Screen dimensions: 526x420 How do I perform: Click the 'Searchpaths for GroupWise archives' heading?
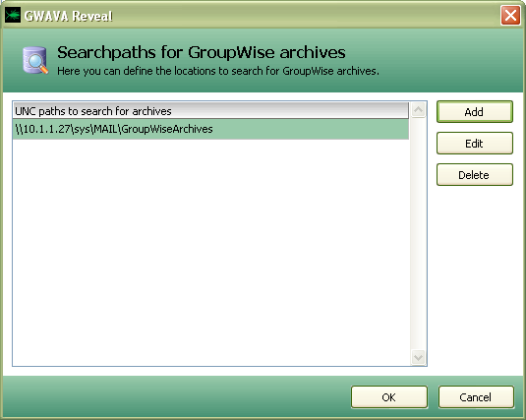tap(202, 52)
